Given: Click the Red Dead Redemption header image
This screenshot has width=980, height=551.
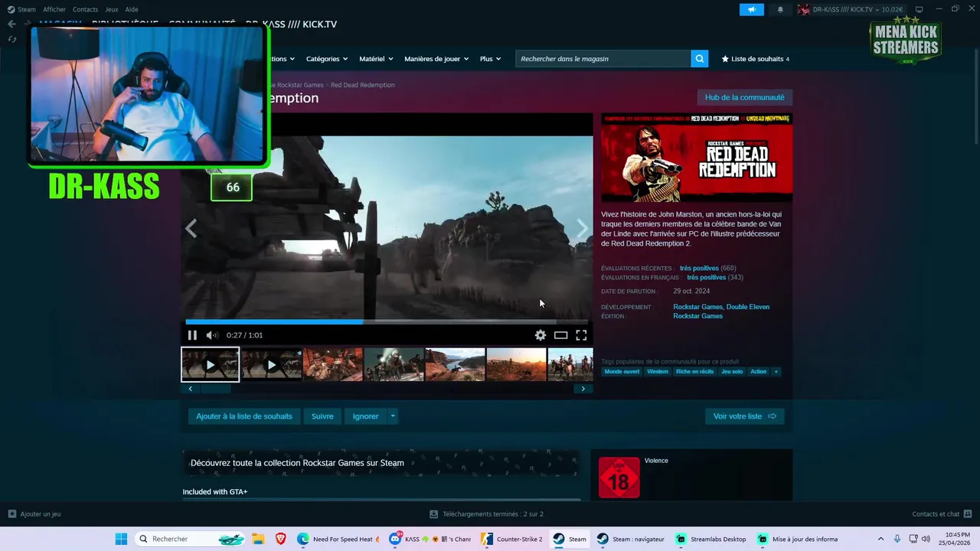Looking at the screenshot, I should coord(697,158).
